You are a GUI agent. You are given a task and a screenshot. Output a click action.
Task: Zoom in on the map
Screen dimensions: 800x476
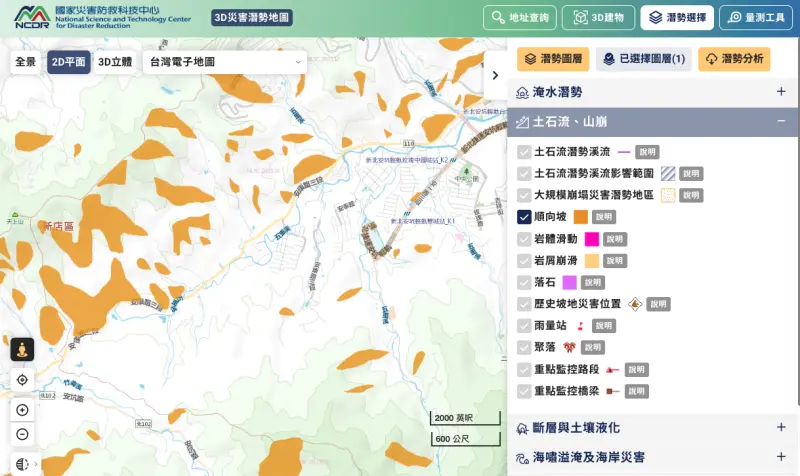coord(22,410)
